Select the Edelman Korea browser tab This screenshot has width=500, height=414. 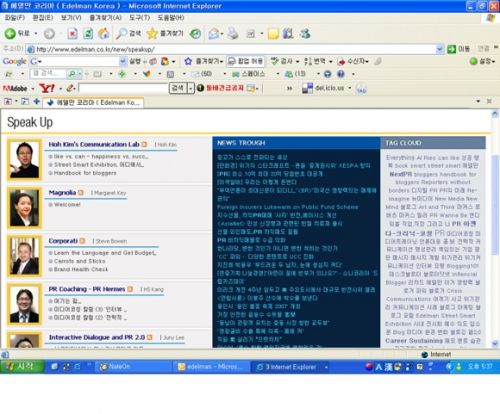point(93,102)
